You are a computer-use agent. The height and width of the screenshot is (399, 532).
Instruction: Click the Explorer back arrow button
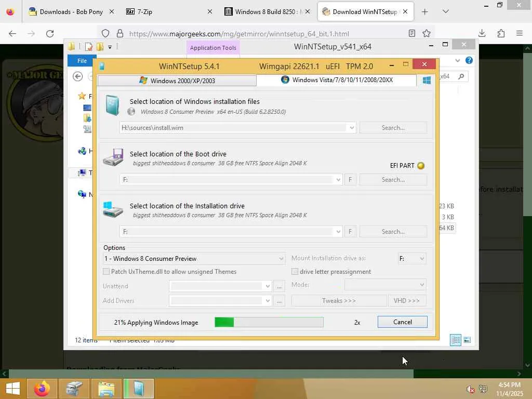tap(78, 77)
